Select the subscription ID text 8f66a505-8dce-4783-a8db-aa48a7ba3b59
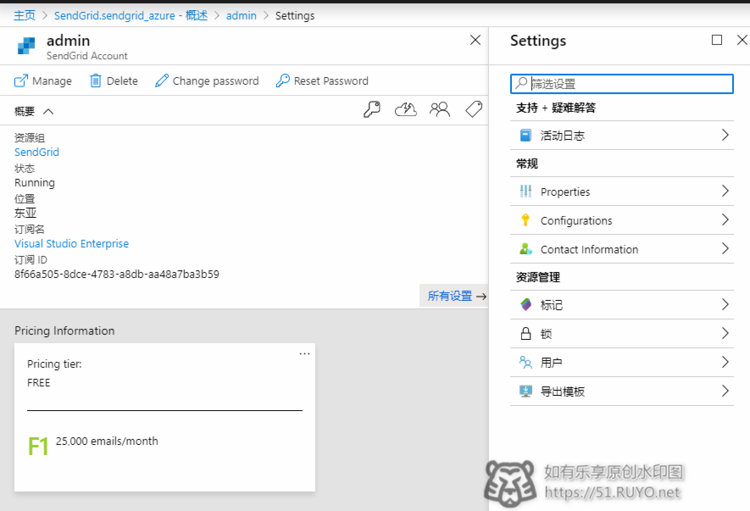The width and height of the screenshot is (750, 511). tap(117, 274)
